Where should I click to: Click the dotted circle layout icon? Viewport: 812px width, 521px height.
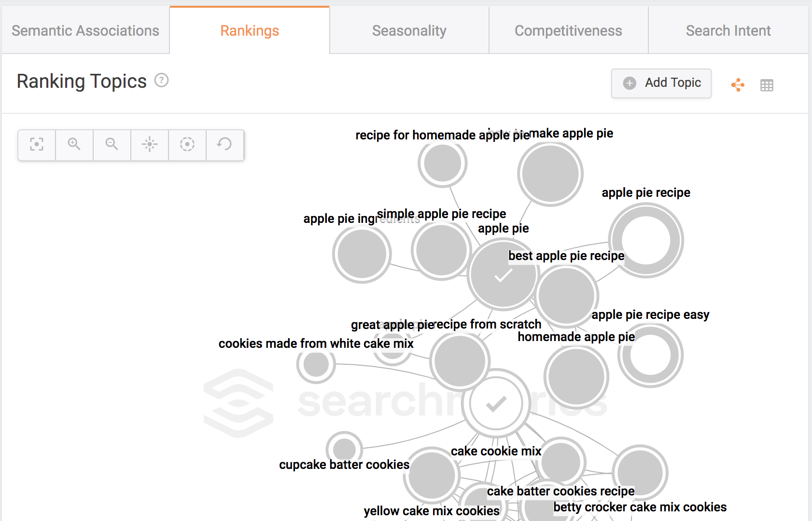[187, 144]
